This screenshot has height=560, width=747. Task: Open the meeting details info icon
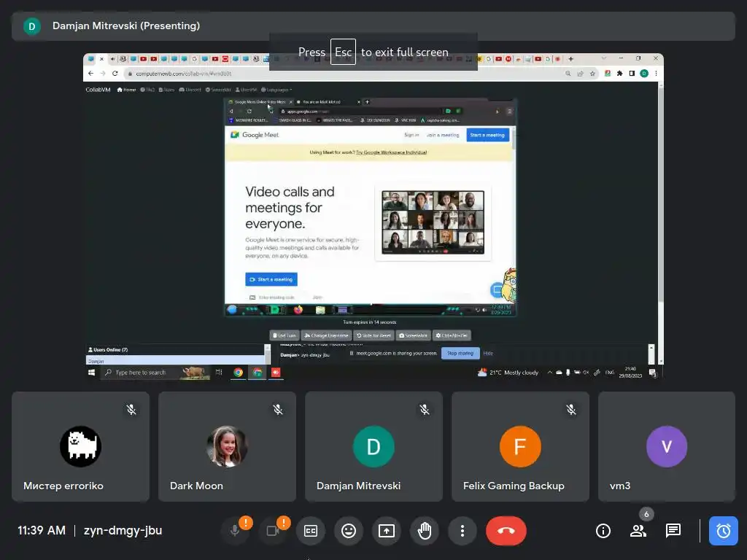point(603,531)
